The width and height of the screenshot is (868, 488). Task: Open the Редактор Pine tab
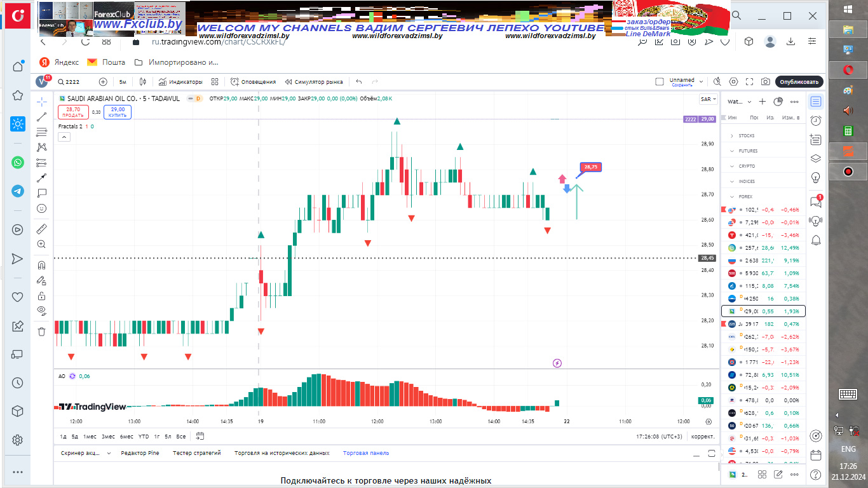click(140, 453)
